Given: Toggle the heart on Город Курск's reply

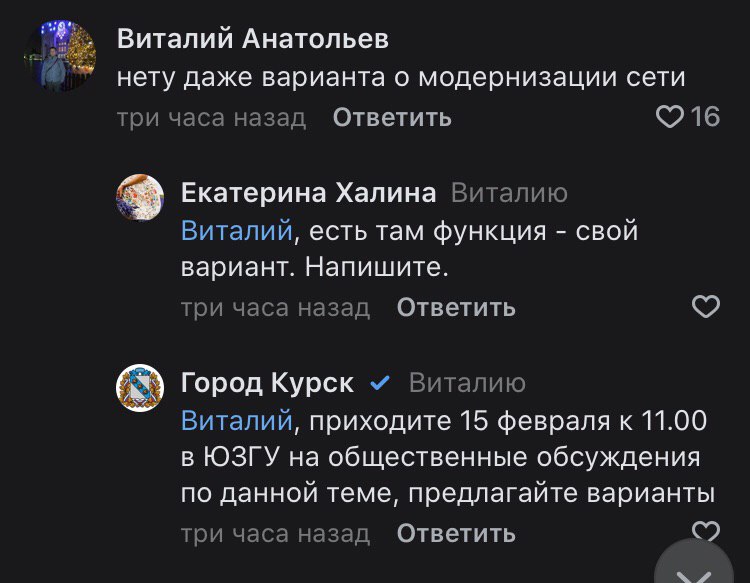Looking at the screenshot, I should tap(706, 530).
